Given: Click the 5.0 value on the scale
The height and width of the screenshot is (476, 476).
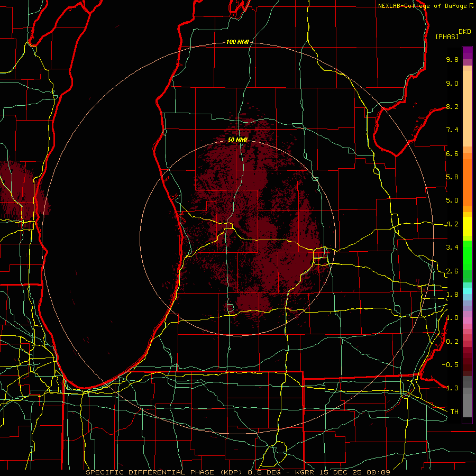Looking at the screenshot, I should click(x=452, y=200).
